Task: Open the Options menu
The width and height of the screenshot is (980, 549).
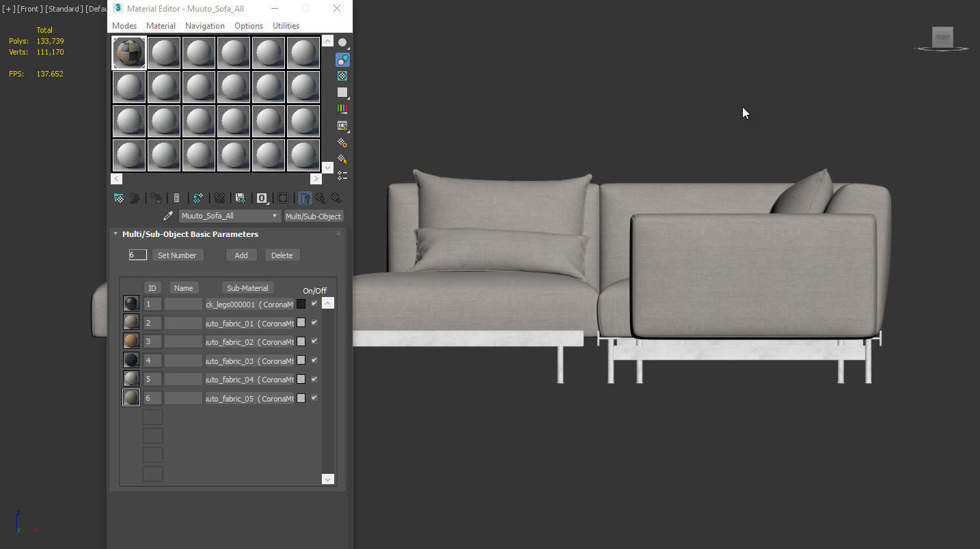Action: [x=249, y=26]
